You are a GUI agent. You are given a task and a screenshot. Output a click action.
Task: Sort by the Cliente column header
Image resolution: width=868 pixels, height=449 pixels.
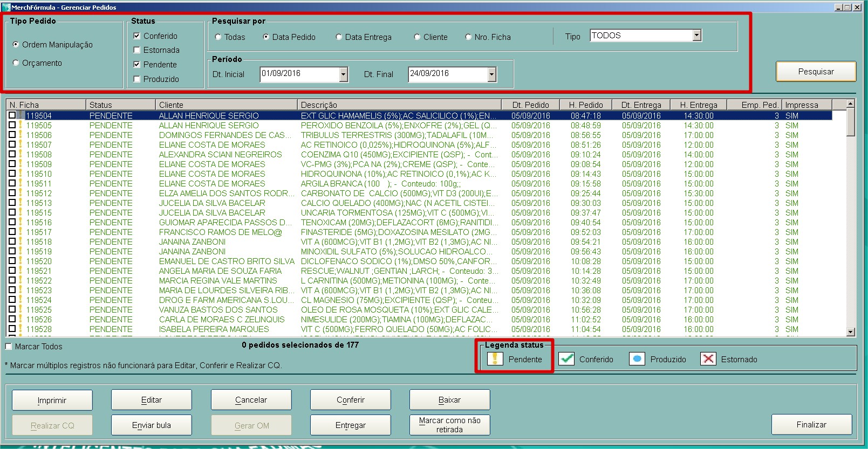pos(225,105)
